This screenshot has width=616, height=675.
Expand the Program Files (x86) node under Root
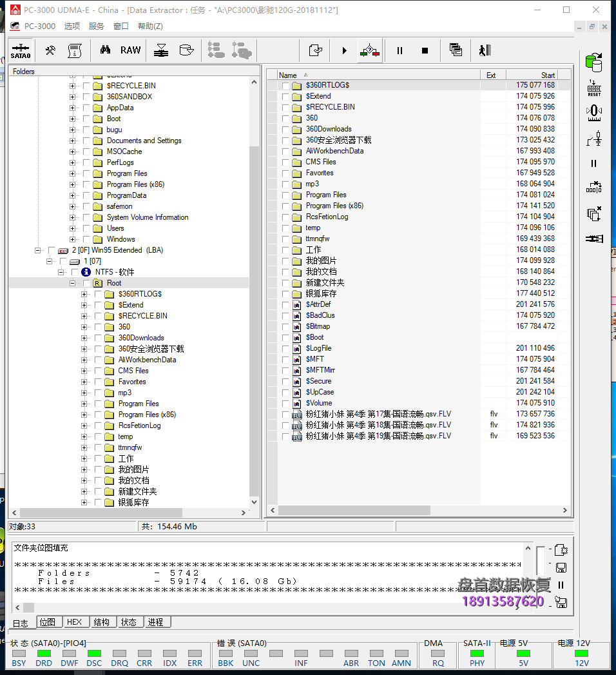(84, 415)
